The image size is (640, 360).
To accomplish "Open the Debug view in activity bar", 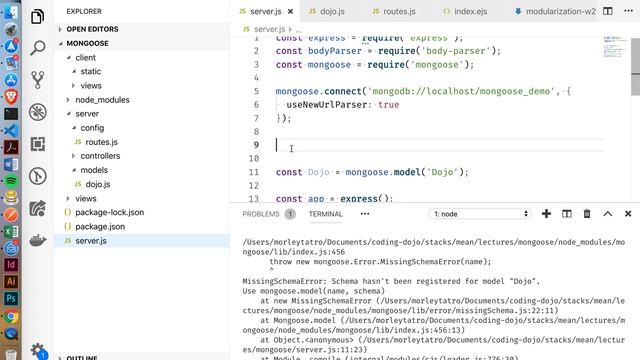I will tap(38, 112).
